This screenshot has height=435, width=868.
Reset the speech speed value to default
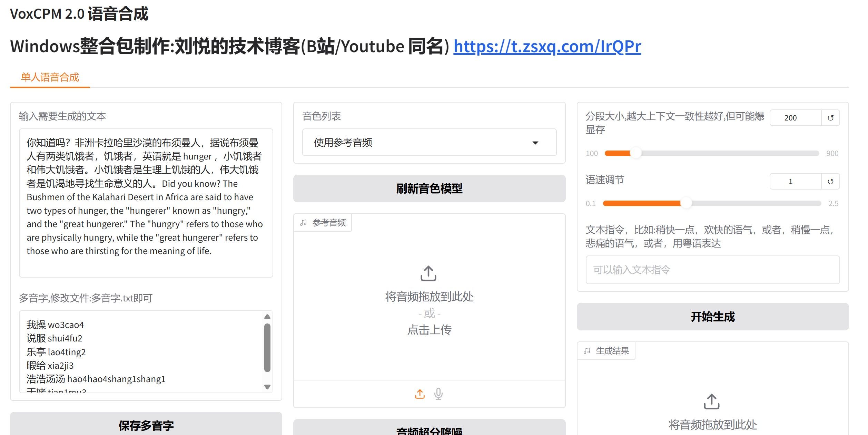[830, 182]
